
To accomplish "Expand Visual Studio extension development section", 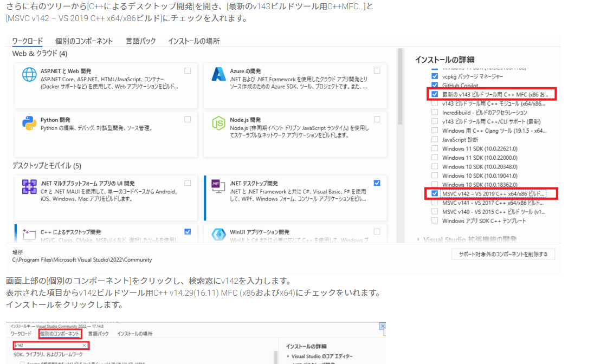I will pyautogui.click(x=419, y=239).
